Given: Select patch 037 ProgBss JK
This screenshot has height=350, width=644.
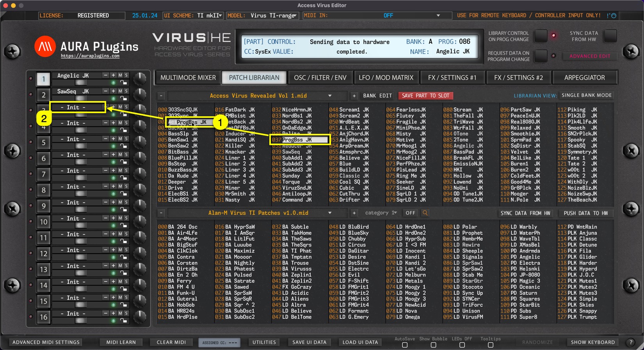Looking at the screenshot, I should tap(299, 140).
